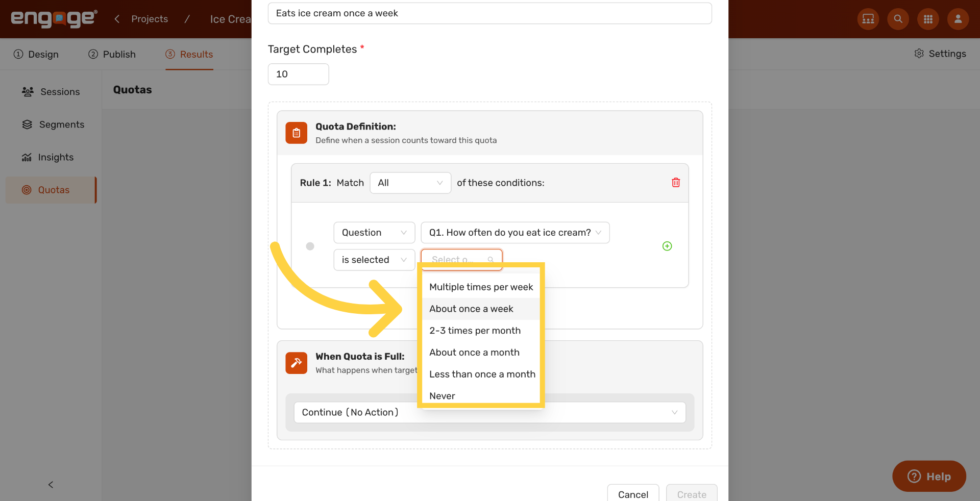
Task: Click the engage logo
Action: click(54, 19)
